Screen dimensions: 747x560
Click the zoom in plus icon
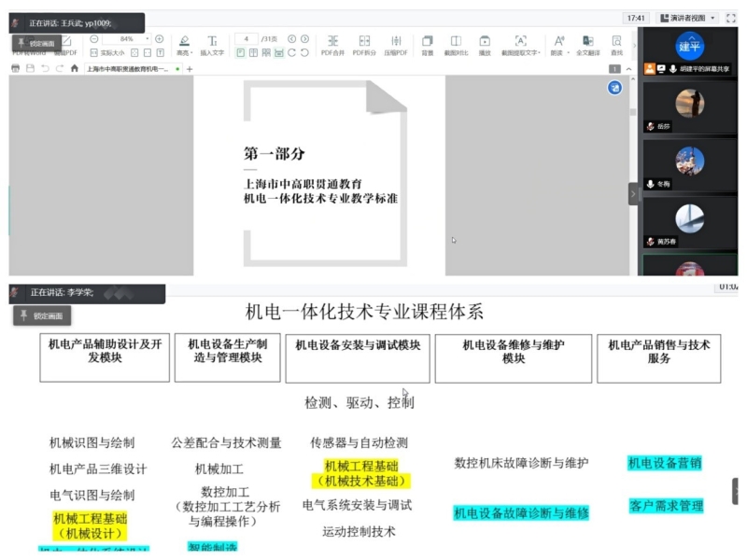tap(159, 39)
